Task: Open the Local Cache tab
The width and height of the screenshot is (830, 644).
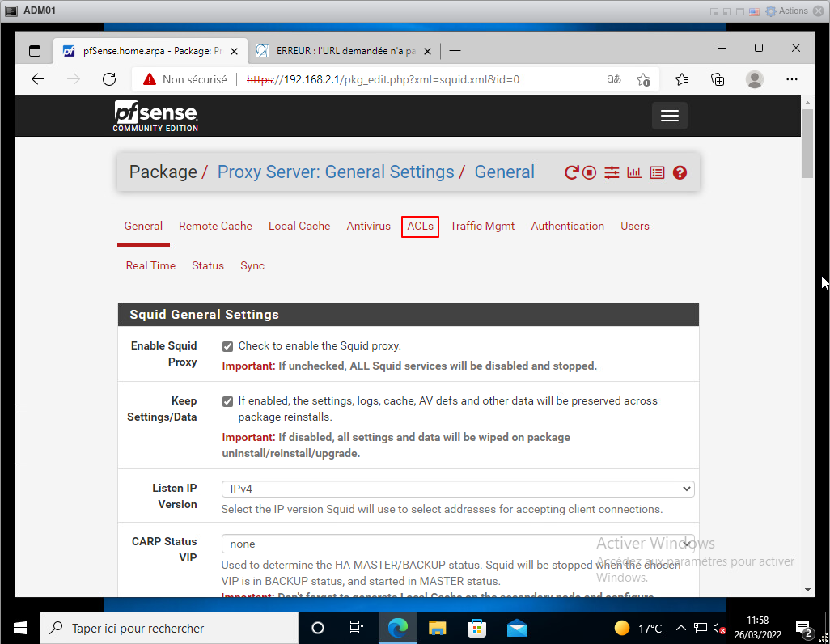Action: coord(299,227)
